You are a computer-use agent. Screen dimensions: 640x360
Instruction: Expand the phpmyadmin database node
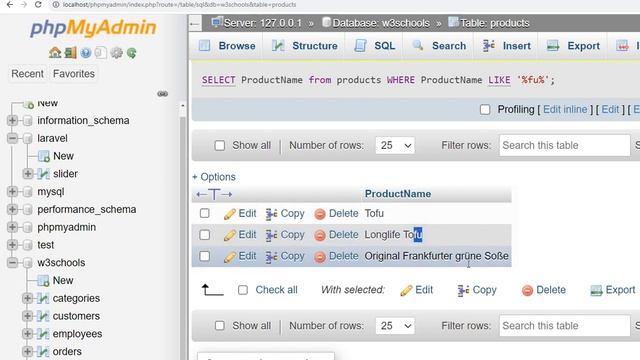pyautogui.click(x=12, y=227)
